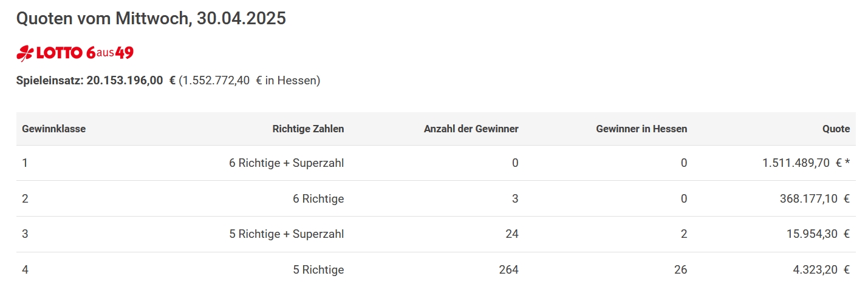The image size is (868, 287).
Task: Select the 5 Richtige + Superzahl label
Action: 286,234
